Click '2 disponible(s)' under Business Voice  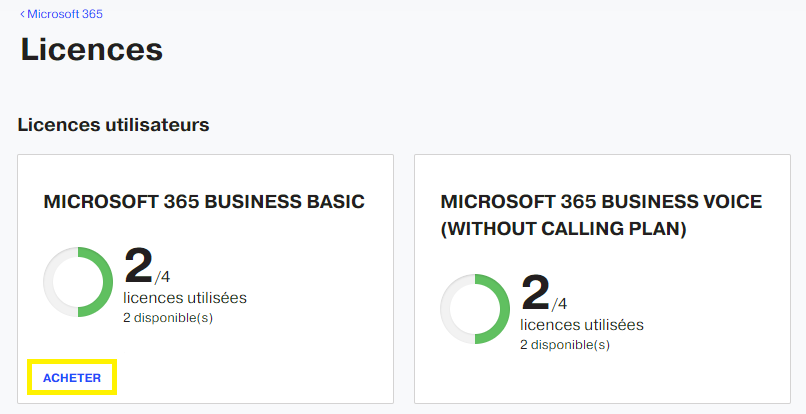tap(565, 345)
